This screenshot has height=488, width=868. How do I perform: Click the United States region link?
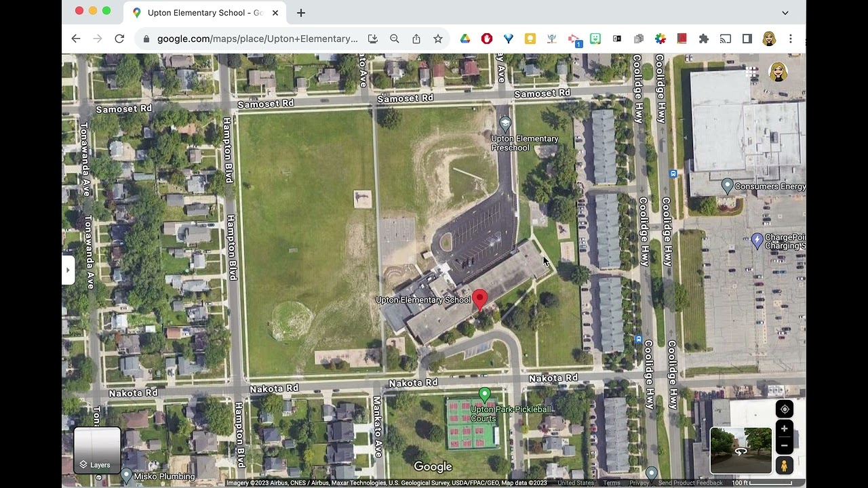(x=576, y=483)
